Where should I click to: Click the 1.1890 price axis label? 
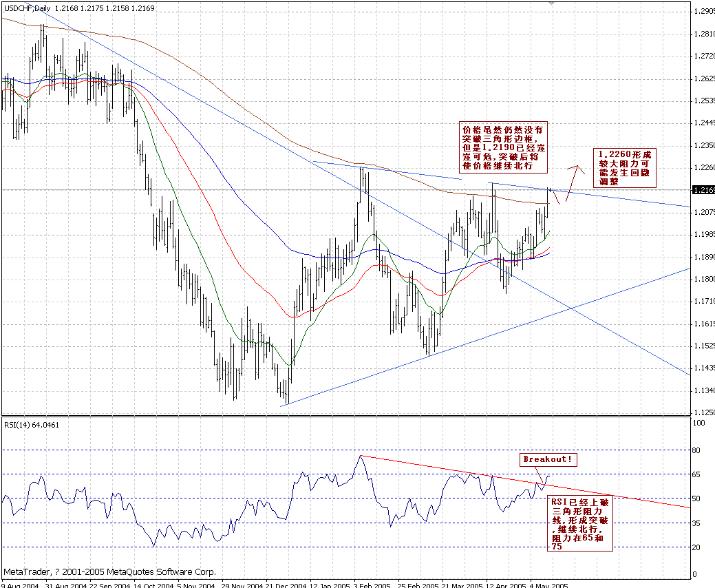point(704,257)
